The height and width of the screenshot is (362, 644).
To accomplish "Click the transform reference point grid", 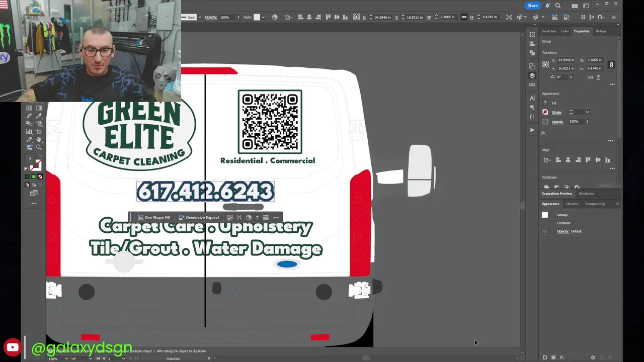I will (x=545, y=64).
